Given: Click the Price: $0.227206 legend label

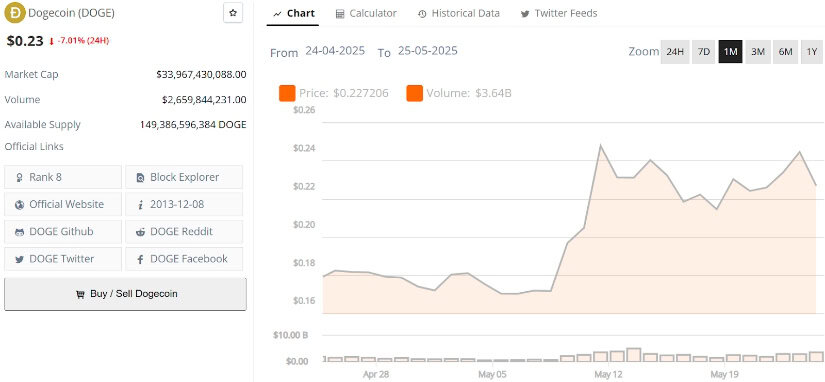Looking at the screenshot, I should pyautogui.click(x=344, y=94).
